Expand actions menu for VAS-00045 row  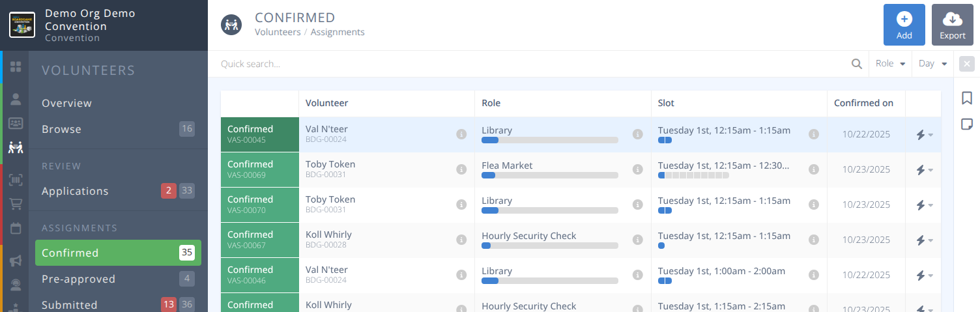coord(924,135)
